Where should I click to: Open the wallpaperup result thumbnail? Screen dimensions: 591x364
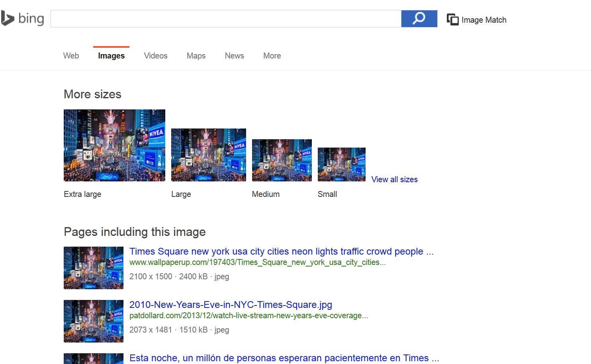pyautogui.click(x=94, y=268)
